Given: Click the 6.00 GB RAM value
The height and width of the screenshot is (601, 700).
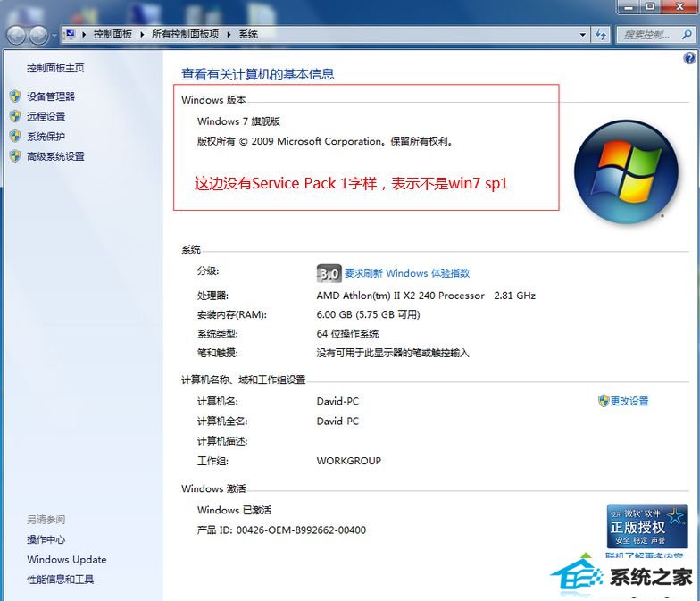Looking at the screenshot, I should click(x=368, y=314).
